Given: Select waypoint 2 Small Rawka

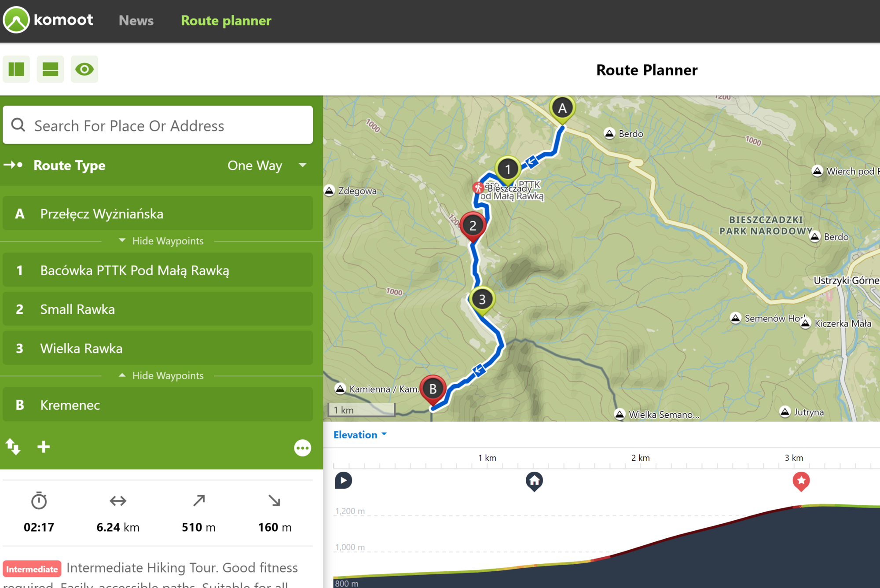Looking at the screenshot, I should pyautogui.click(x=158, y=309).
